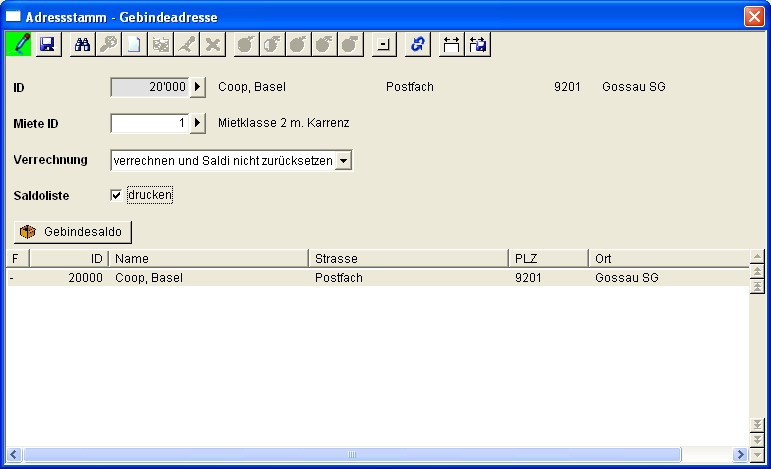This screenshot has height=469, width=771.
Task: Click the greyed pin toolbar icon
Action: click(x=186, y=45)
